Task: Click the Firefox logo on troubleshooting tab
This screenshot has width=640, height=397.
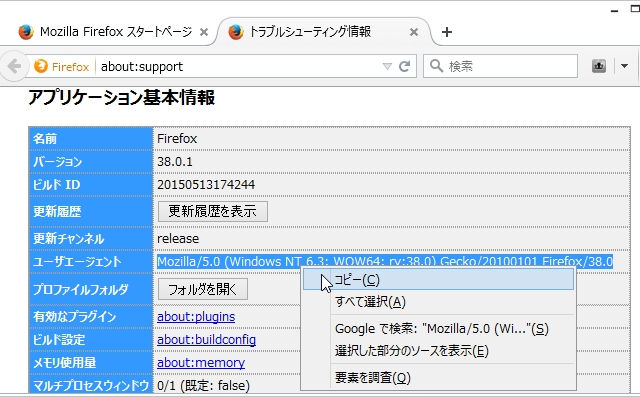Action: click(x=236, y=32)
